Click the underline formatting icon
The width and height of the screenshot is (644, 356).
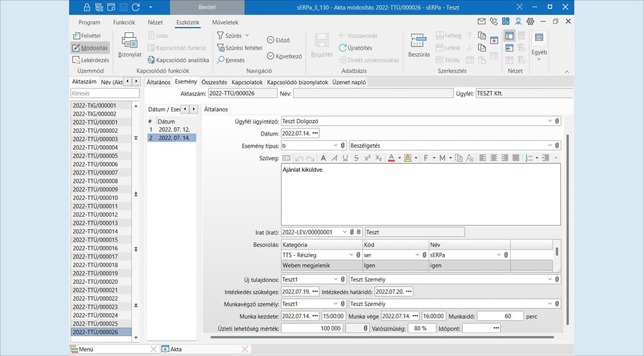click(x=345, y=158)
